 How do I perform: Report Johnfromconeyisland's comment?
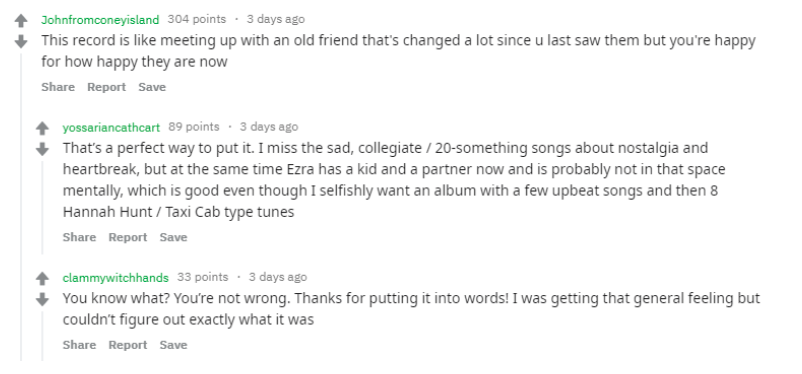pyautogui.click(x=106, y=87)
